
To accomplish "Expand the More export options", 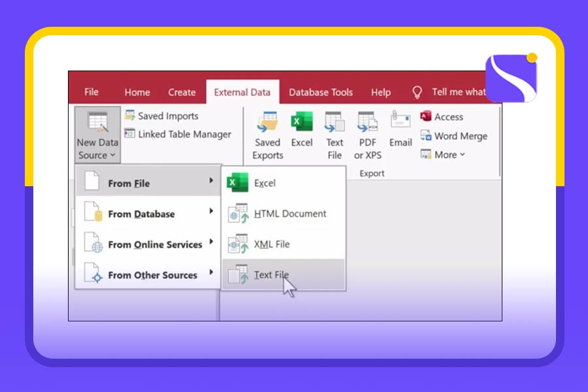I will point(443,155).
